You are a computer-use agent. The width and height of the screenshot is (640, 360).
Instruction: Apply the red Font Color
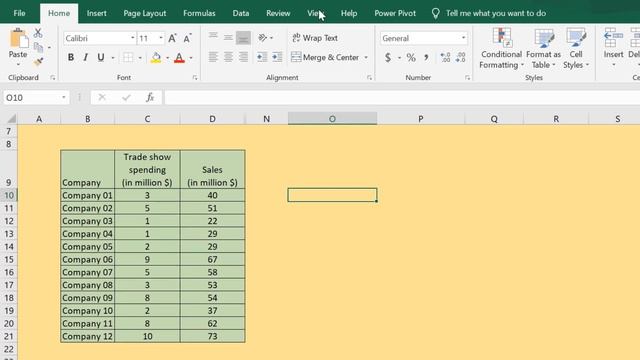tap(179, 58)
